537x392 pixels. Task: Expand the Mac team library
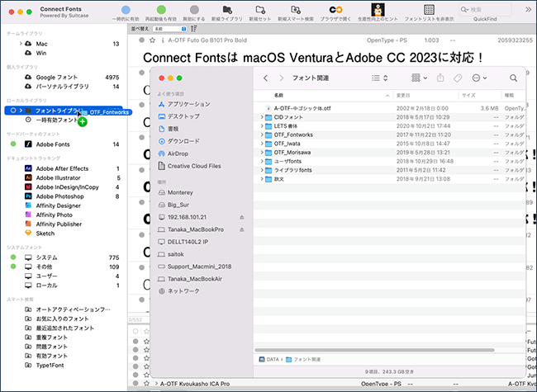coord(21,44)
